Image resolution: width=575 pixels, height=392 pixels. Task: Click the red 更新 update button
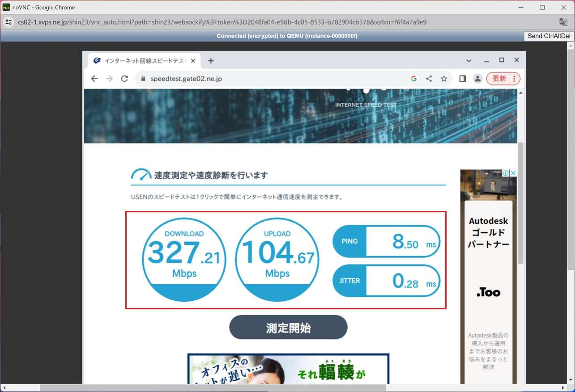499,79
